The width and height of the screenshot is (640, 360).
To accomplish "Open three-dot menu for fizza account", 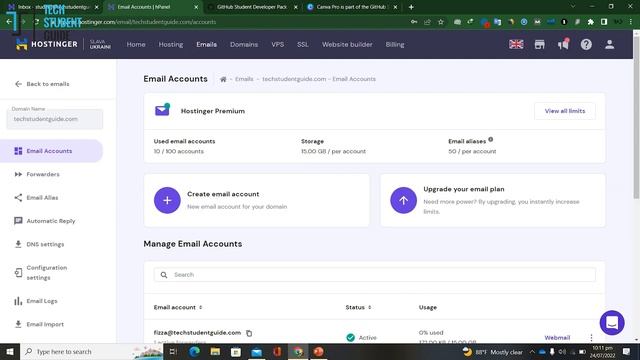I will pos(591,338).
